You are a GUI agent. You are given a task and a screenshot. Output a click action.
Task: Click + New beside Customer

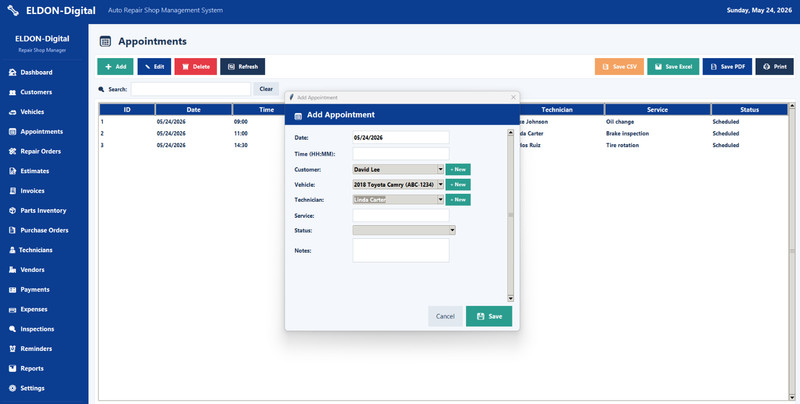click(x=458, y=169)
